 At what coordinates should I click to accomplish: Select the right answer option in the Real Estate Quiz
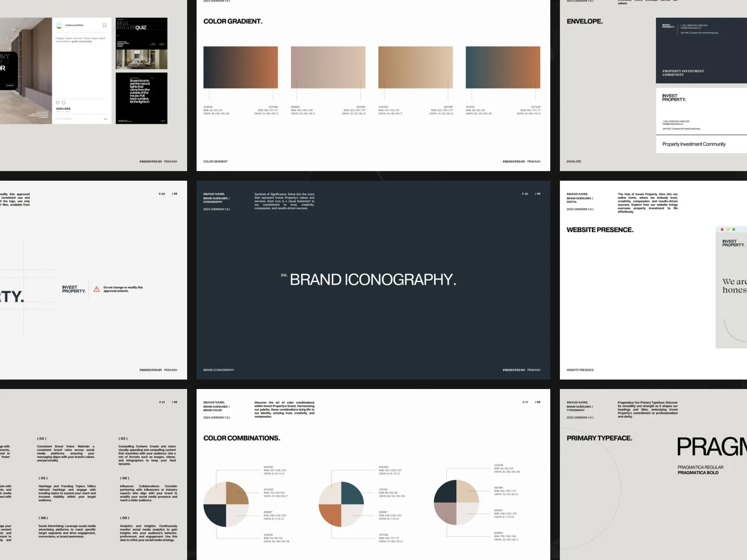pyautogui.click(x=162, y=44)
